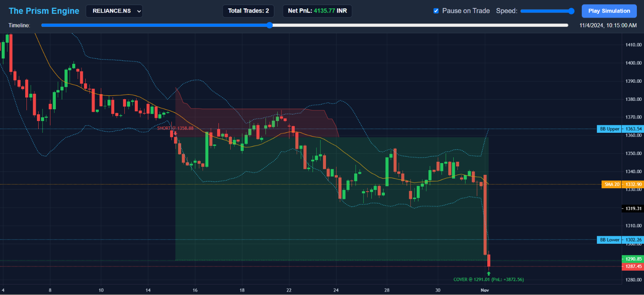Click the red 1287.45 price tag
This screenshot has height=295, width=644.
[632, 266]
